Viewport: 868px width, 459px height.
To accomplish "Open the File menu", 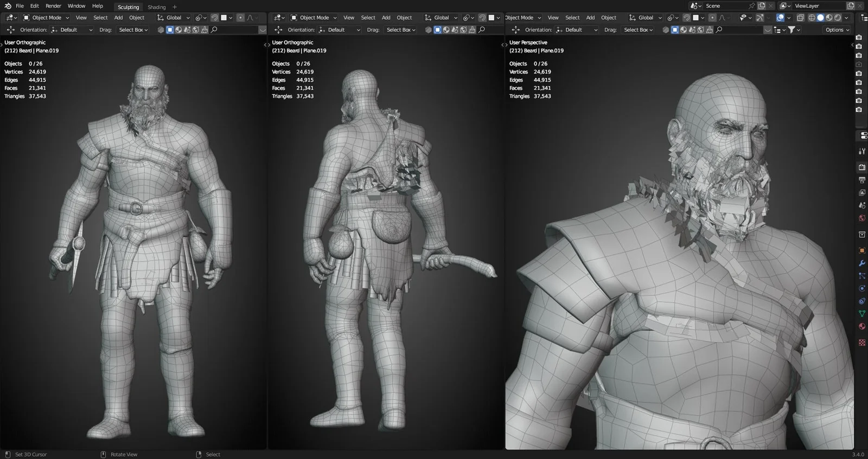I will pos(20,6).
